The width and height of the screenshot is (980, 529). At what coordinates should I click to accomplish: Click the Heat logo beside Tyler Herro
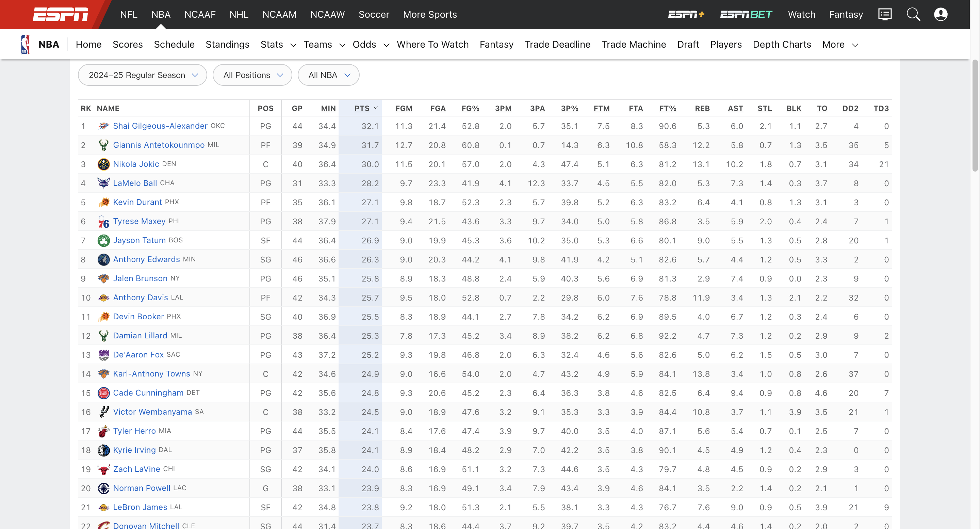(103, 431)
